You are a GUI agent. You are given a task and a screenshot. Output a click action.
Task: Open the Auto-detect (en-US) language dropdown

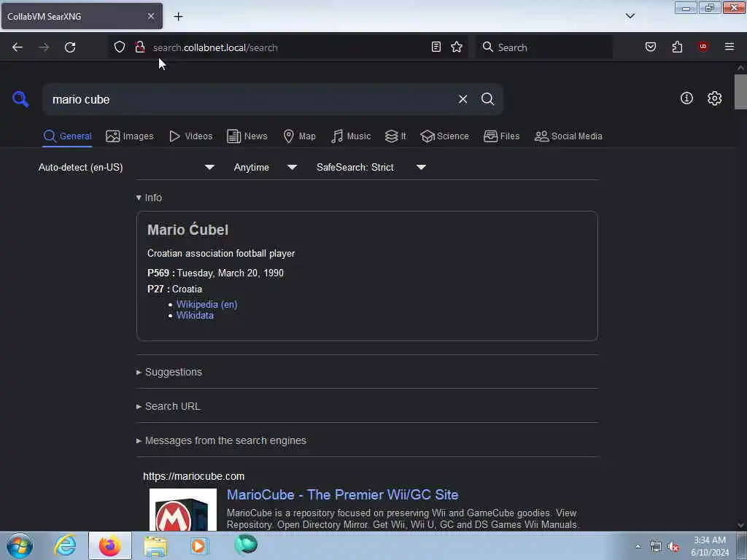126,167
